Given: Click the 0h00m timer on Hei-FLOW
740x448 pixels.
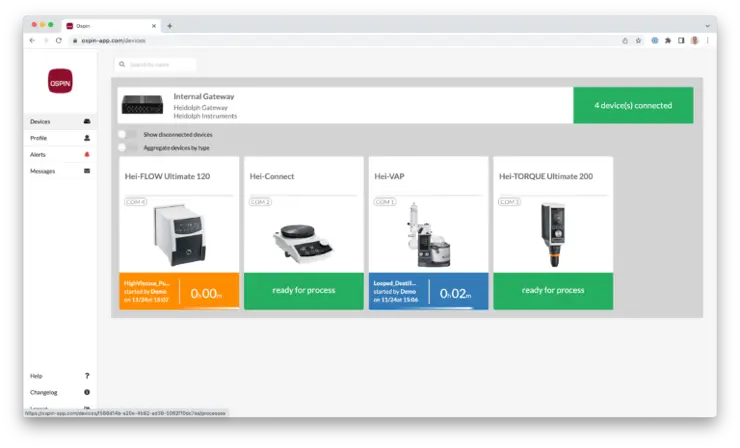Looking at the screenshot, I should 206,294.
